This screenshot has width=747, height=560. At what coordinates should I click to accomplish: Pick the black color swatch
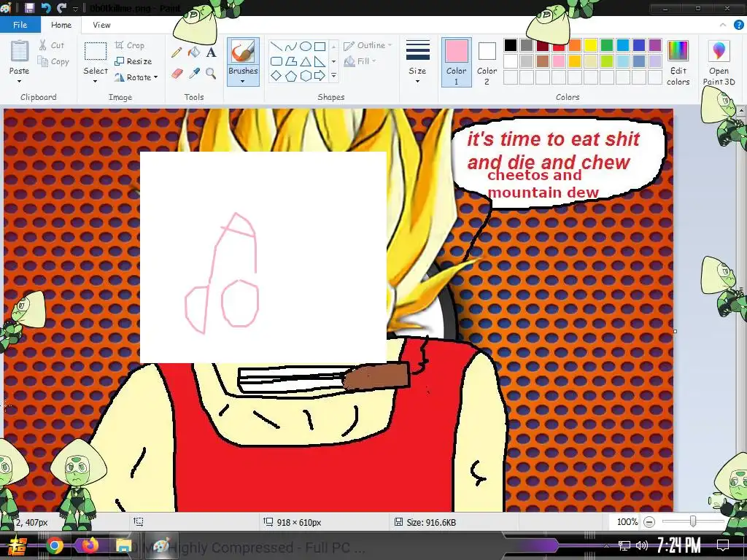click(510, 45)
